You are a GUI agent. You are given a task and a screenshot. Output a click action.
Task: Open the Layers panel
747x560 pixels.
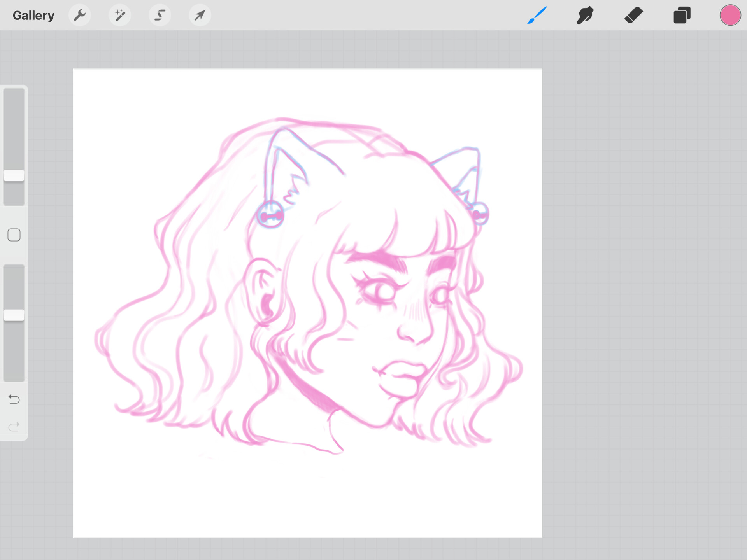click(682, 15)
